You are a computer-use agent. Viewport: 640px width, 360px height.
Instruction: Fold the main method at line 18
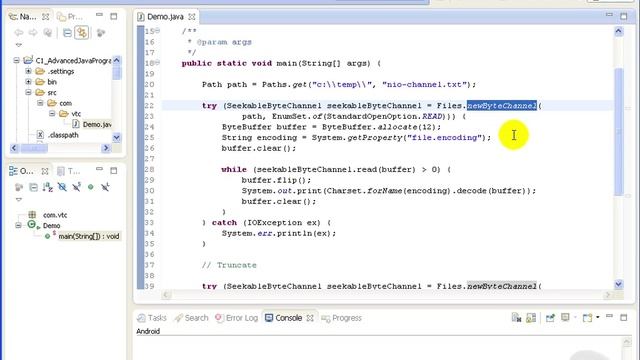(158, 63)
